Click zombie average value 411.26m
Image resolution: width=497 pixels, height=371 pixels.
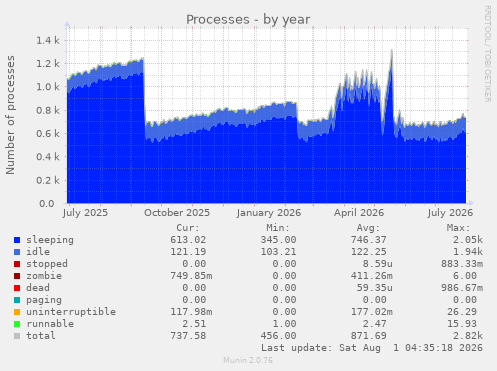coord(371,276)
